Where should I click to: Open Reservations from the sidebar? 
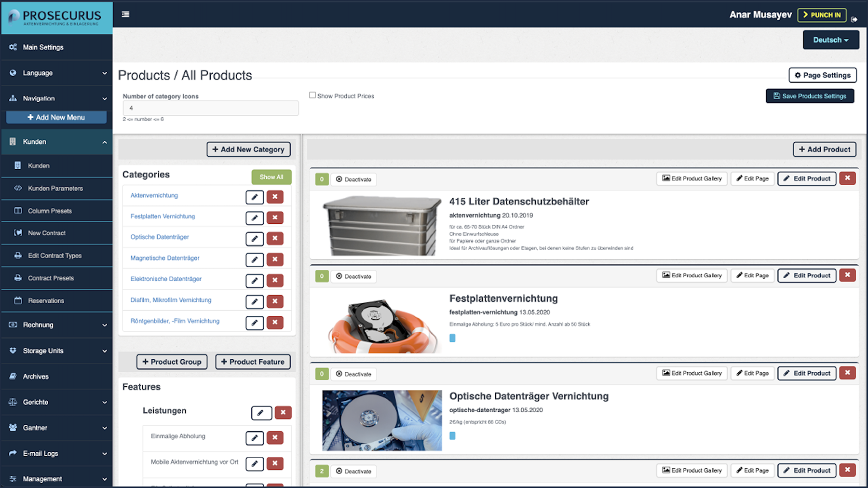click(x=46, y=301)
